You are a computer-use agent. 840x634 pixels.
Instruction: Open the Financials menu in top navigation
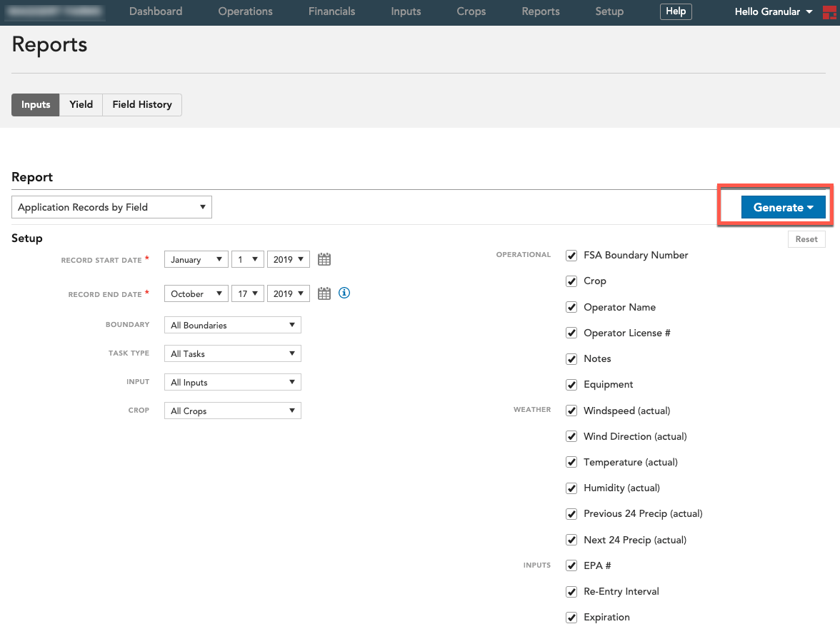[x=331, y=11]
